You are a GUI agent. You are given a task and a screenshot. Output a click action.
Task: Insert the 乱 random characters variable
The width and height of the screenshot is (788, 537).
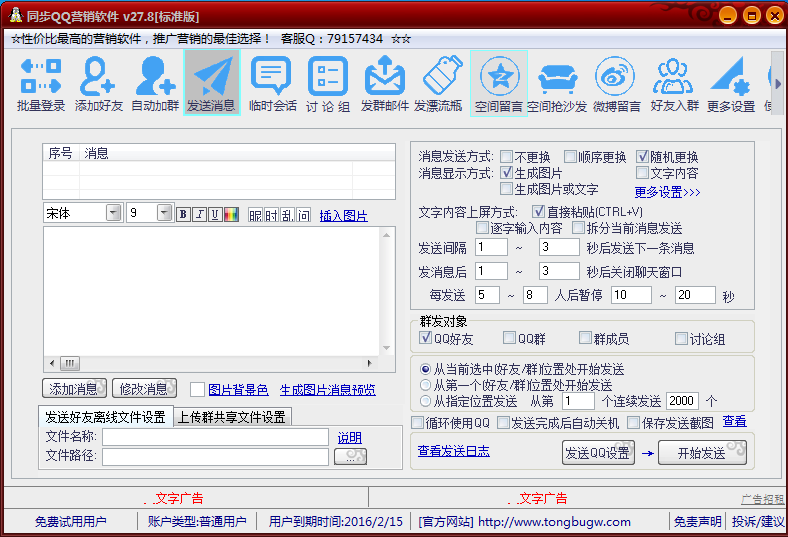(287, 215)
